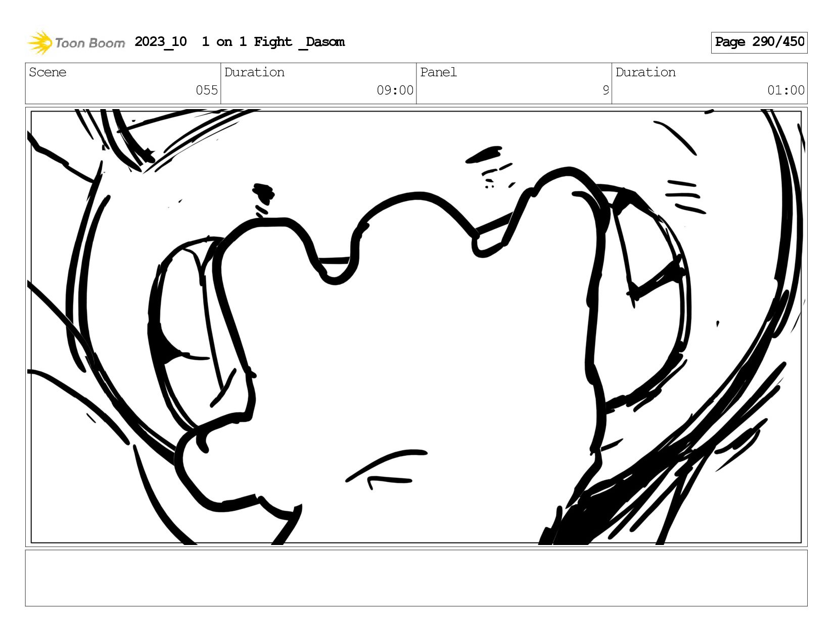Screen dimensions: 834x644
Task: Click the 'Panel' header label
Action: point(438,72)
